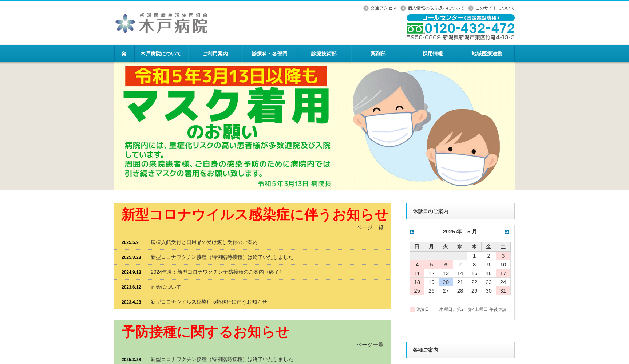Viewport: 629px width, 364px height.
Task: Click the home icon in the navigation bar
Action: click(124, 53)
